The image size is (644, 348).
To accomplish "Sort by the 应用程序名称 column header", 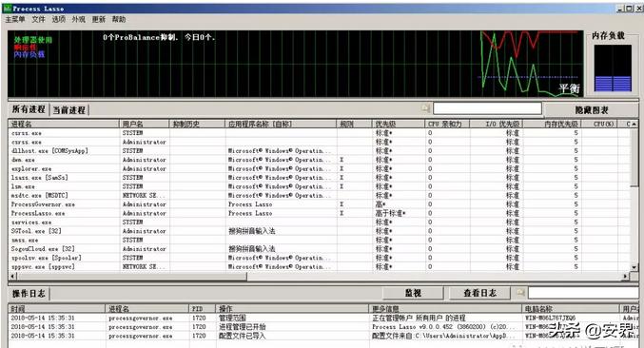I will [281, 124].
